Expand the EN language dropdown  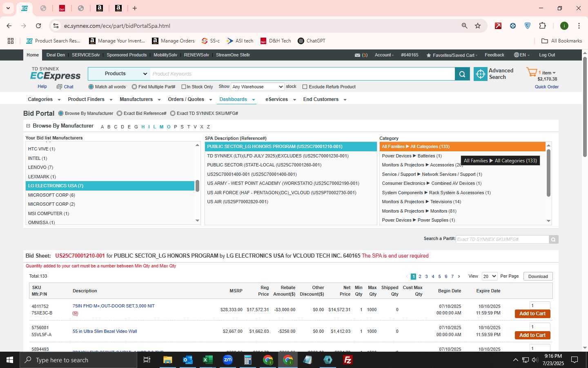point(522,55)
